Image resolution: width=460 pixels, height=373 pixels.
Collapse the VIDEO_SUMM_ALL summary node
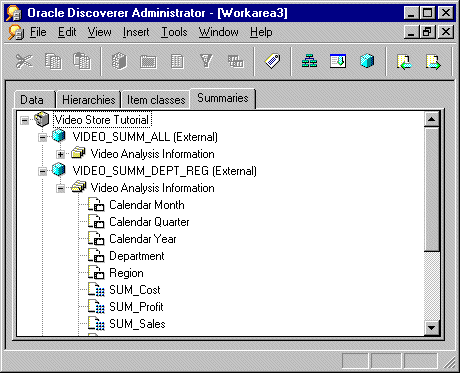[x=43, y=137]
